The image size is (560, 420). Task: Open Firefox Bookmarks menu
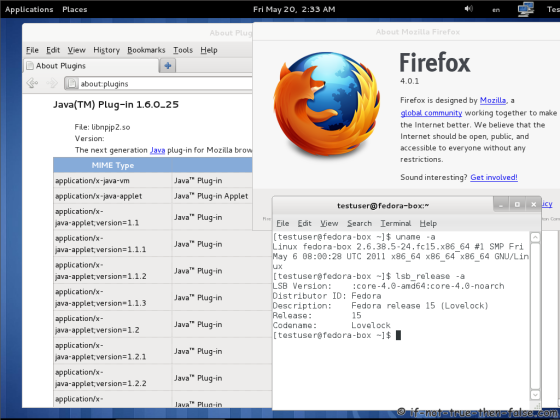146,50
